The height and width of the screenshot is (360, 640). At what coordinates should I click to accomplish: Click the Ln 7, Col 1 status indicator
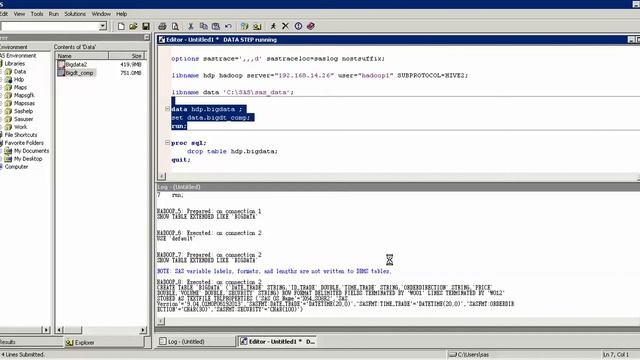tap(616, 355)
